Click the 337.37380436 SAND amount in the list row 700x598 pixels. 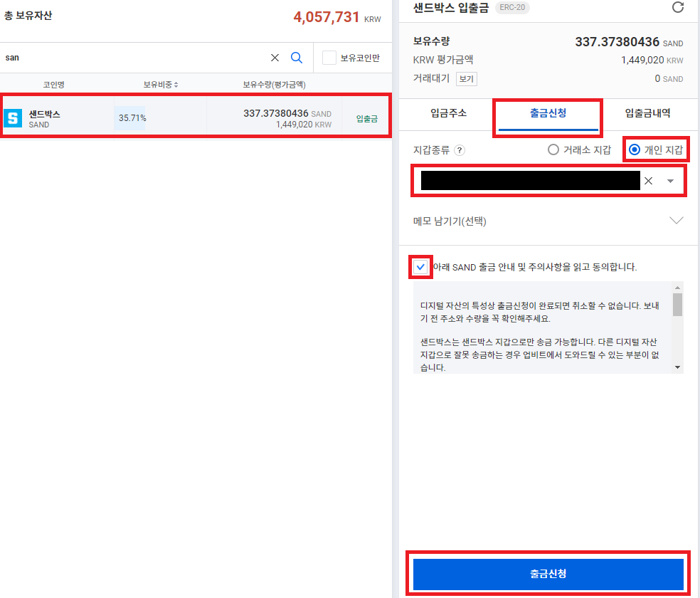pos(287,113)
